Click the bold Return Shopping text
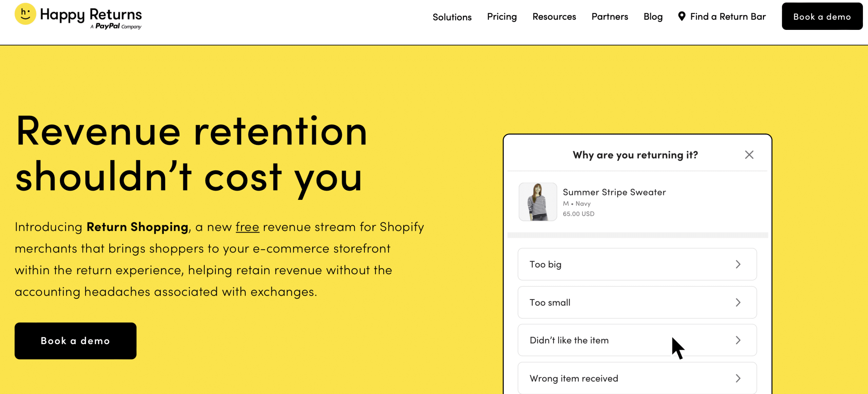 (x=137, y=227)
